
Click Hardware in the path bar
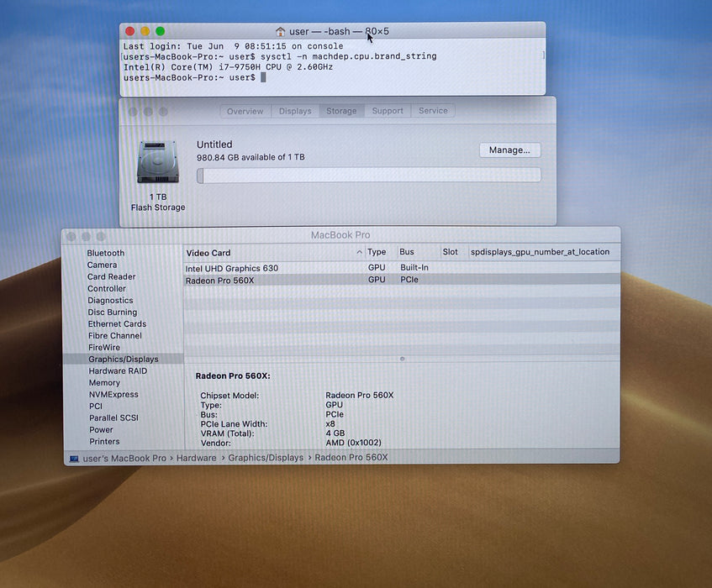[196, 459]
